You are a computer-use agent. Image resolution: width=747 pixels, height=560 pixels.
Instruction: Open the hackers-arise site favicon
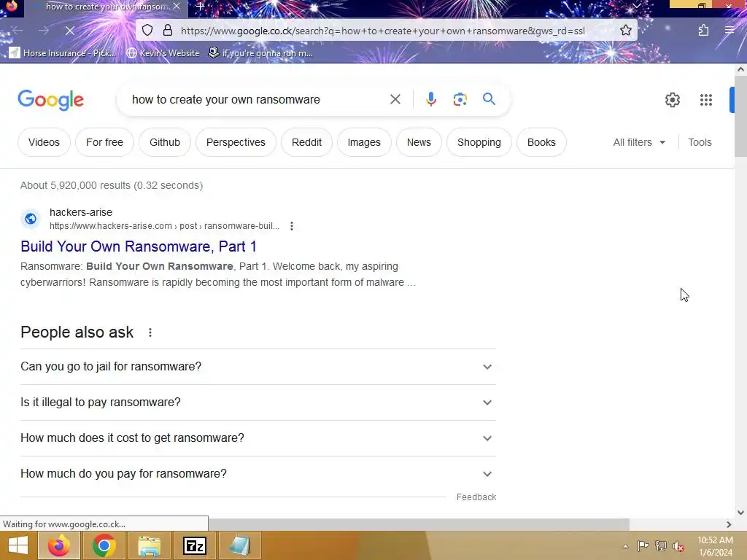pyautogui.click(x=31, y=219)
